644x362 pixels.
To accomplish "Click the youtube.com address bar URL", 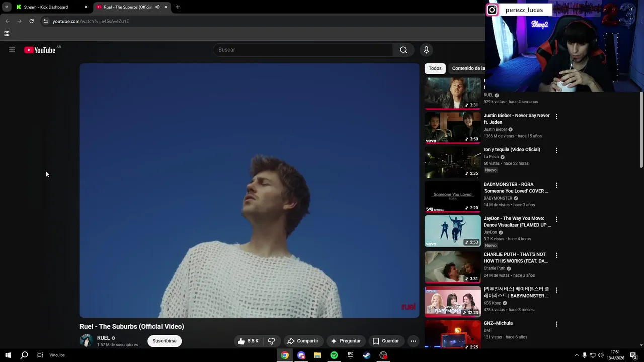I will pos(91,21).
